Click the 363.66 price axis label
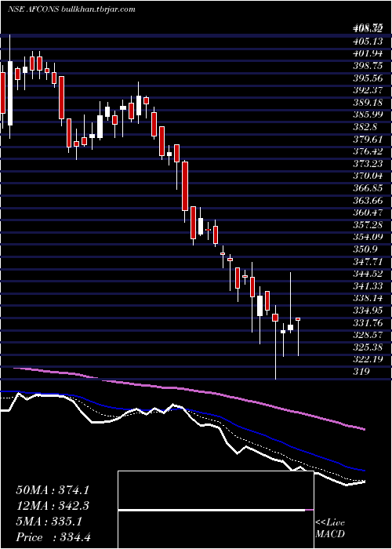The width and height of the screenshot is (392, 549). point(367,201)
